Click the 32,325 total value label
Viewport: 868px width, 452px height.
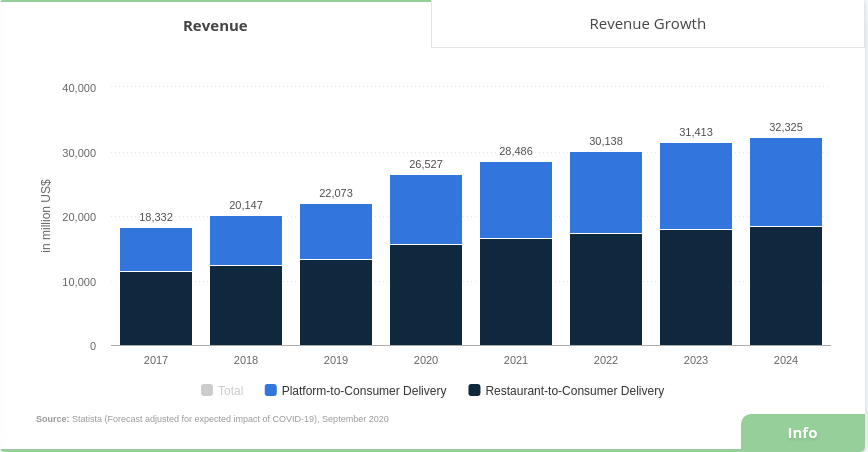[x=786, y=127]
